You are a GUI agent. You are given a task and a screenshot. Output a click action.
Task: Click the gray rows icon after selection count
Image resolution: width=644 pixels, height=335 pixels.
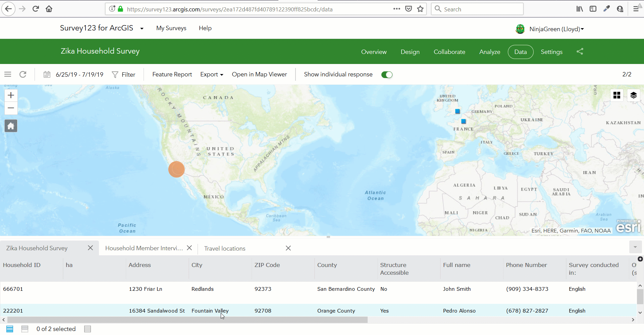[x=88, y=329]
